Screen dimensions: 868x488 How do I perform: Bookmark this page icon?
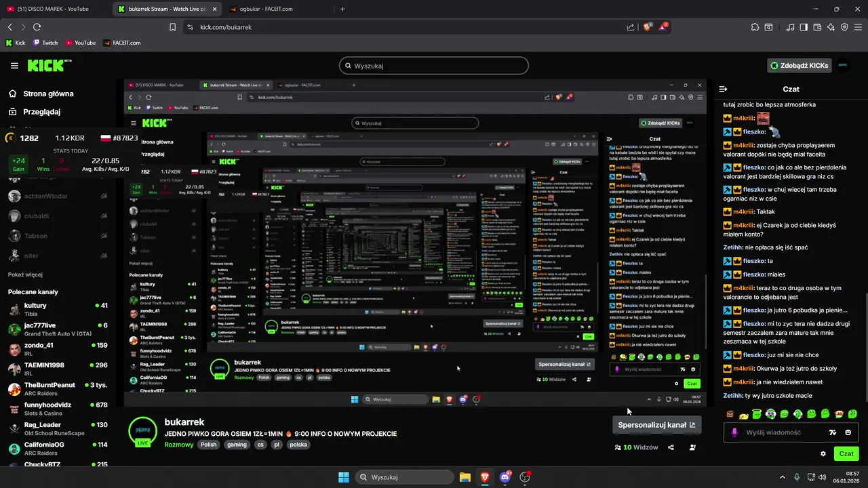172,27
